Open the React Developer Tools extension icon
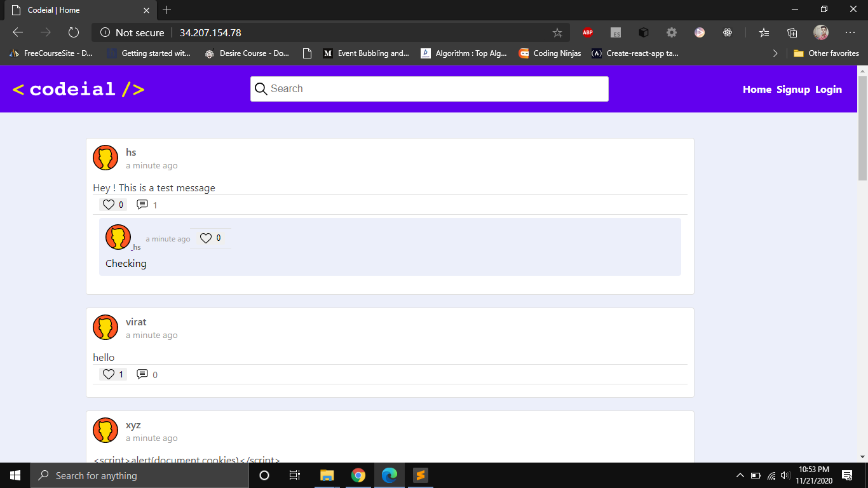The image size is (868, 488). click(728, 32)
